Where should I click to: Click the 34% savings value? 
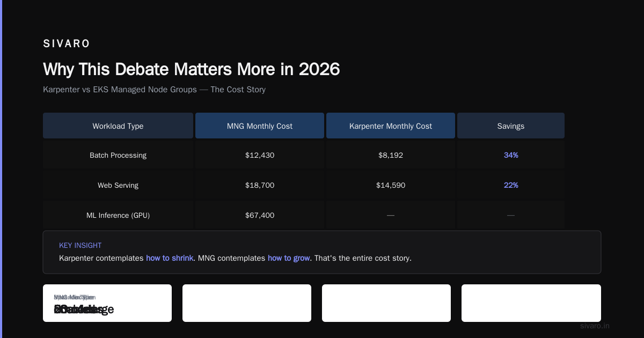pos(511,155)
